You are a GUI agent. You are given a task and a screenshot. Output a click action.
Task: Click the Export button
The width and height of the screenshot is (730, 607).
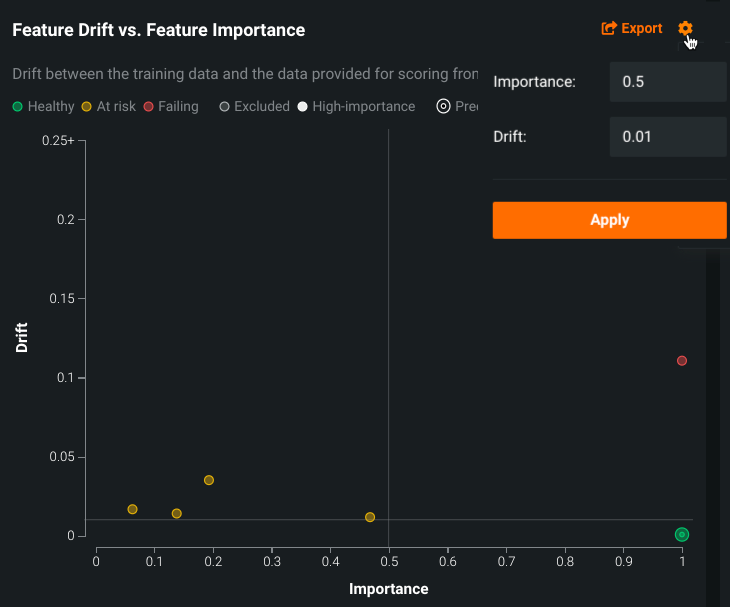pos(632,28)
